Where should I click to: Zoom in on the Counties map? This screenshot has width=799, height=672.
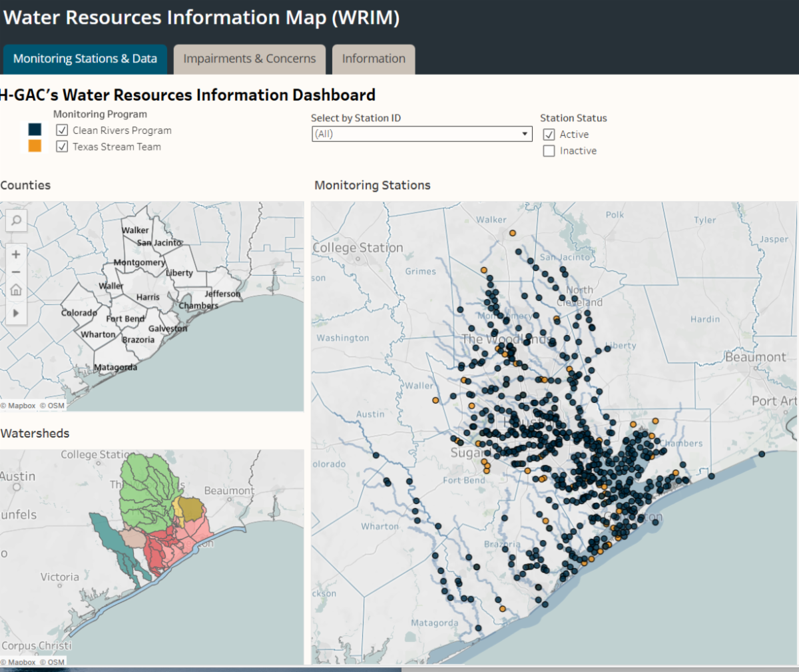point(16,254)
